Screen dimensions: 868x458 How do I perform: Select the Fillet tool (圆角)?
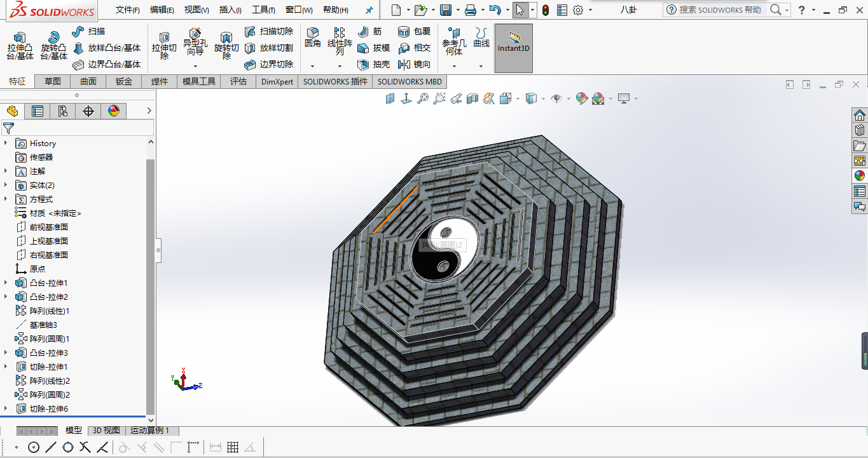click(313, 38)
